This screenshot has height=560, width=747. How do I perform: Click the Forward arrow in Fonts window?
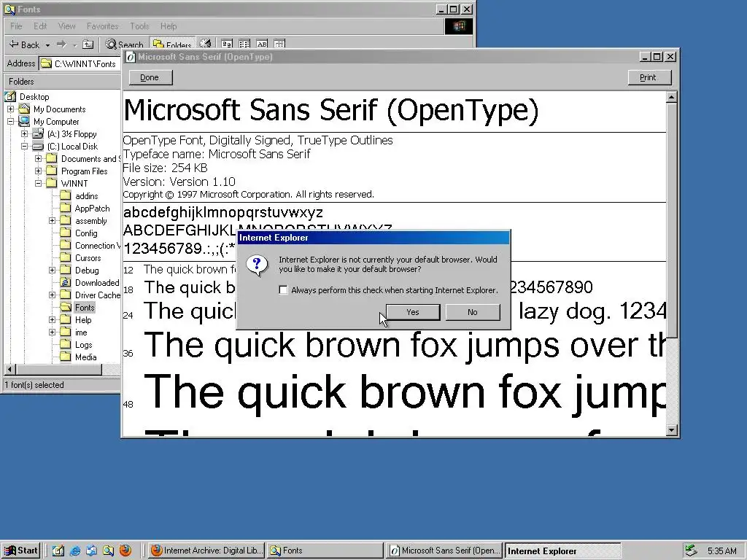pyautogui.click(x=61, y=44)
